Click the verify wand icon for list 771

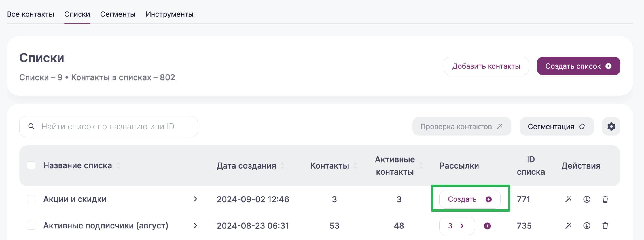pyautogui.click(x=568, y=199)
